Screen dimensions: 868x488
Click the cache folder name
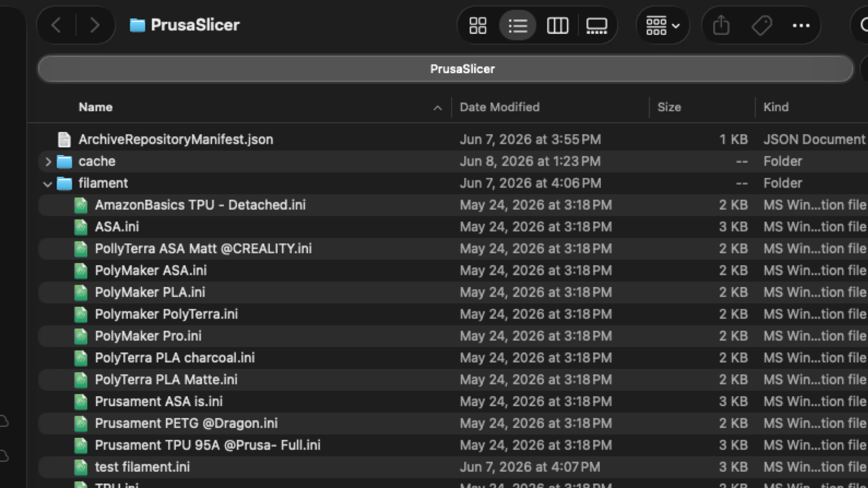pyautogui.click(x=97, y=161)
